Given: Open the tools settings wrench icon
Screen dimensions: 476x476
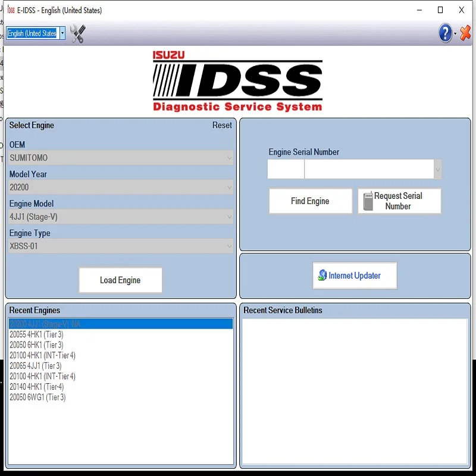Looking at the screenshot, I should point(78,33).
